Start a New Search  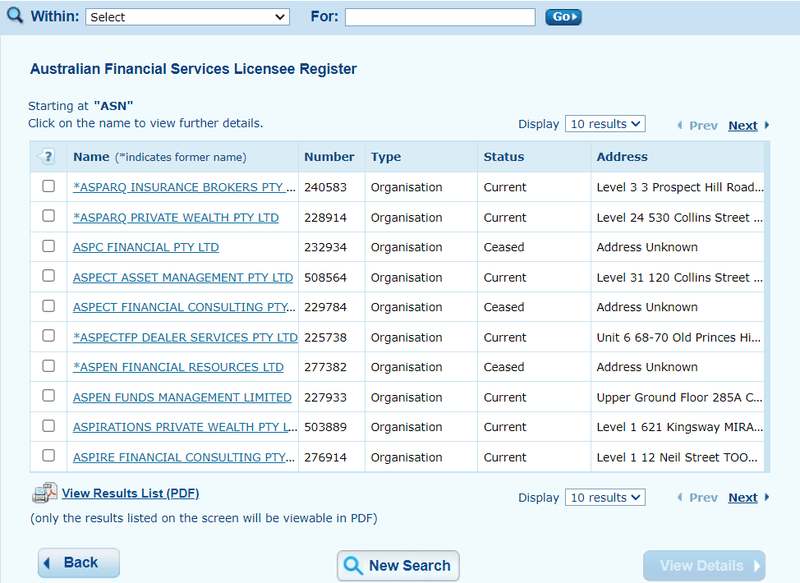398,565
